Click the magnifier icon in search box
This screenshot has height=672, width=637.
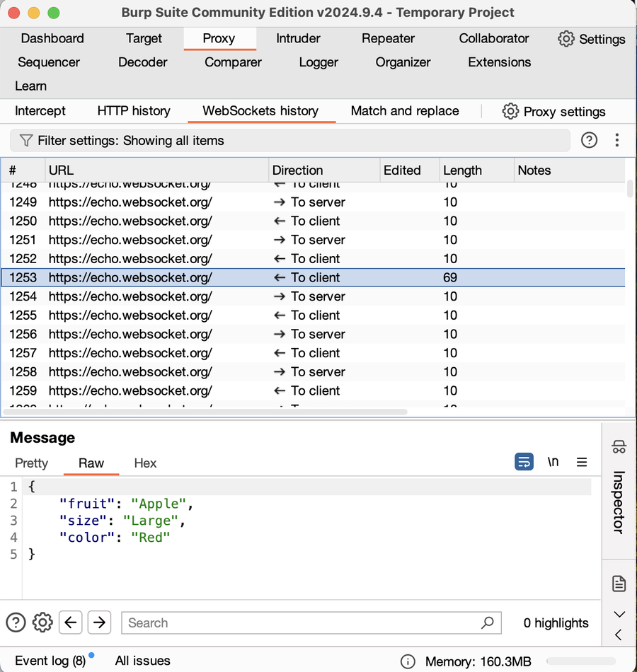(x=487, y=622)
